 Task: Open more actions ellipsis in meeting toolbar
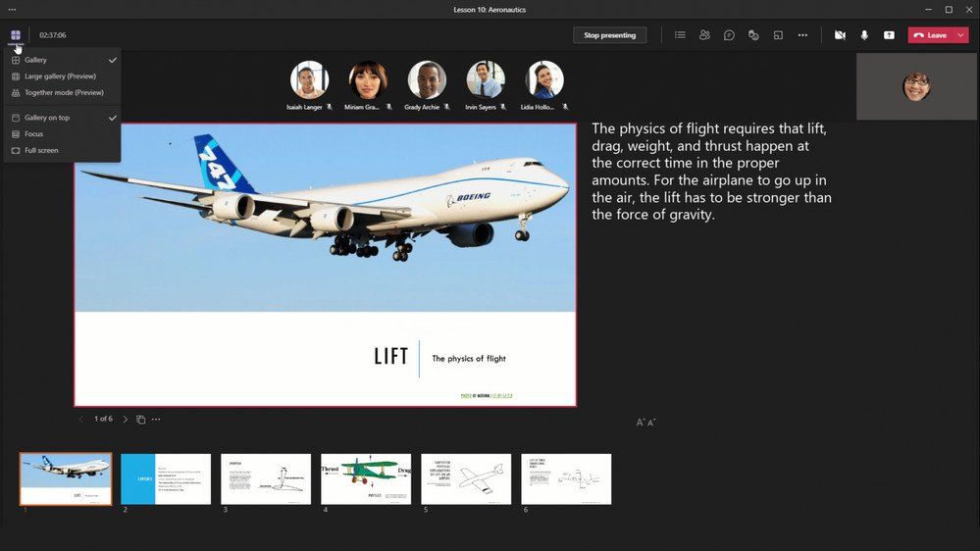pos(802,35)
